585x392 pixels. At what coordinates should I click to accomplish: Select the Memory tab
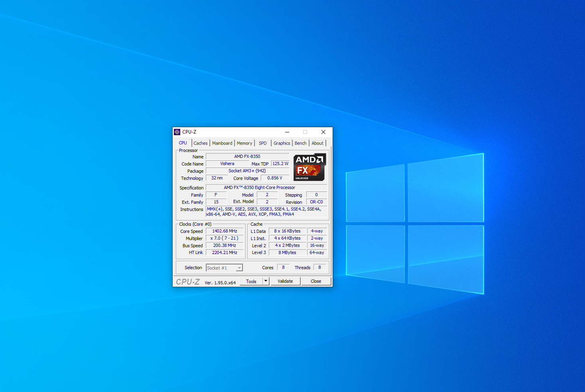[x=244, y=143]
